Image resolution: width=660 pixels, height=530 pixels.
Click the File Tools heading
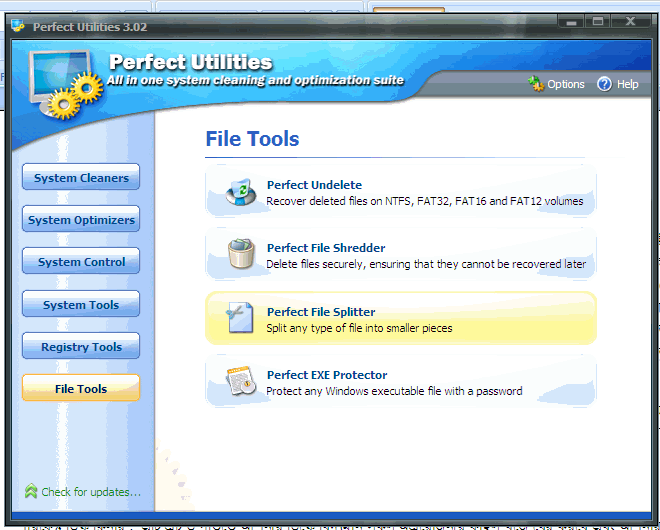pyautogui.click(x=252, y=139)
